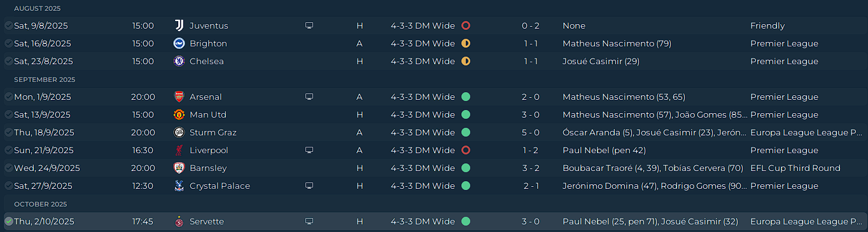
Task: Collapse the September 2025 section header
Action: (45, 79)
